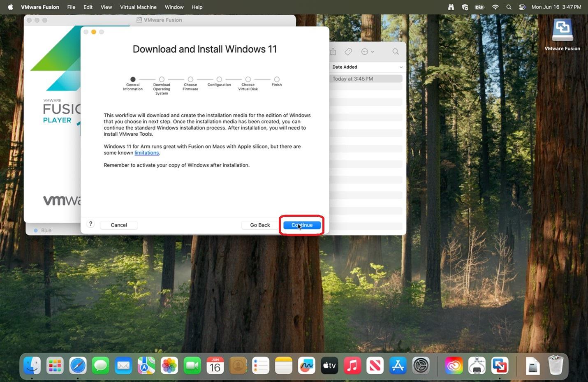Click the search magnifier in the Finder window
This screenshot has width=588, height=382.
pyautogui.click(x=396, y=51)
